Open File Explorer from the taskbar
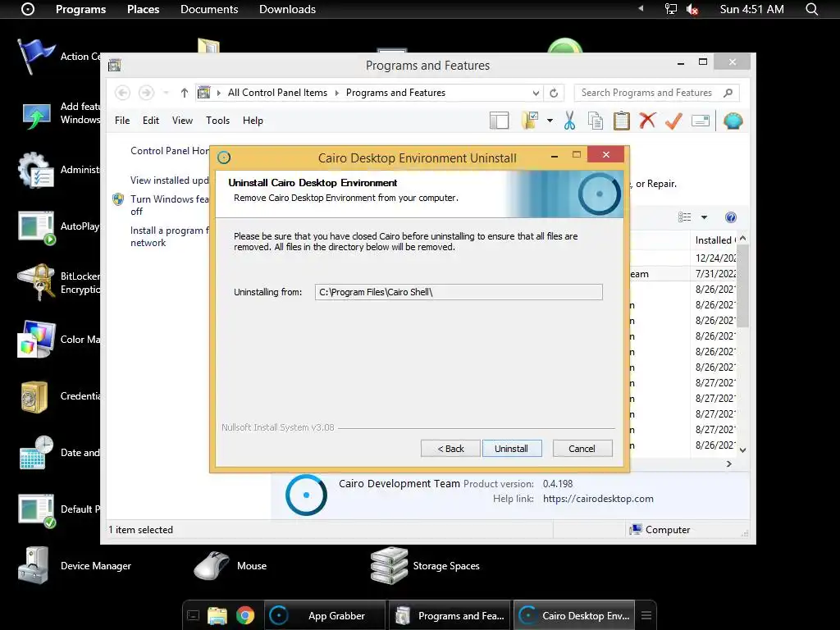This screenshot has width=840, height=630. tap(217, 615)
